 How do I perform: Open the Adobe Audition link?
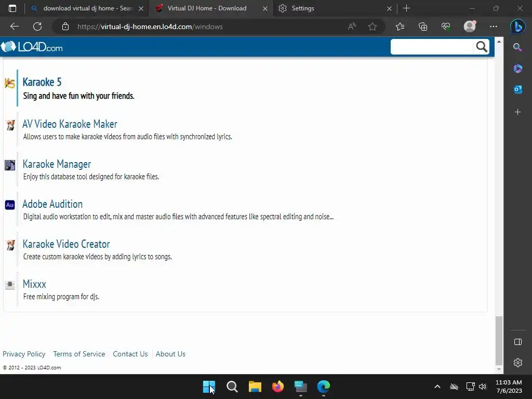point(52,204)
